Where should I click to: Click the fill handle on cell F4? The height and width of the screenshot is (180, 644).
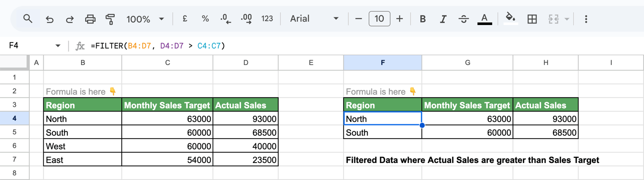click(422, 125)
